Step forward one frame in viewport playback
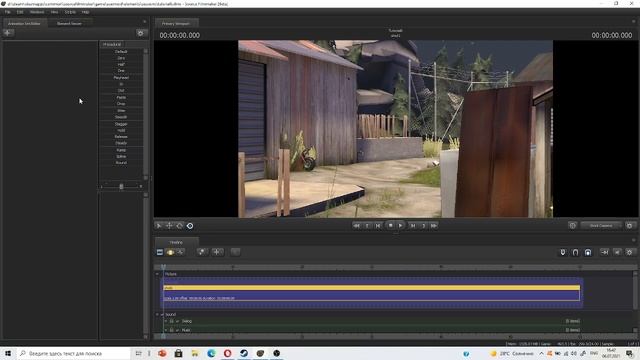Image resolution: width=640 pixels, height=360 pixels. pyautogui.click(x=413, y=226)
